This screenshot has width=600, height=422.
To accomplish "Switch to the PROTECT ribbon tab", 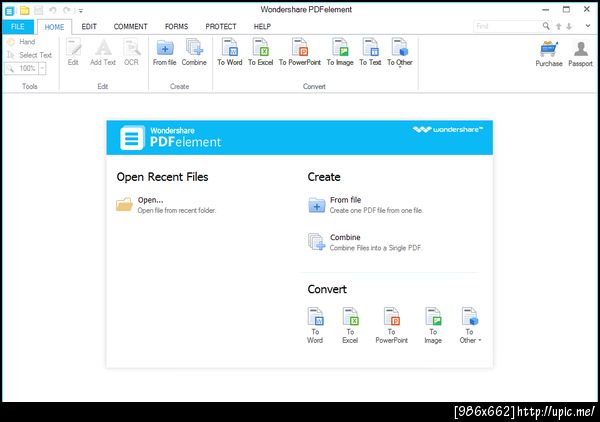I will pyautogui.click(x=221, y=26).
